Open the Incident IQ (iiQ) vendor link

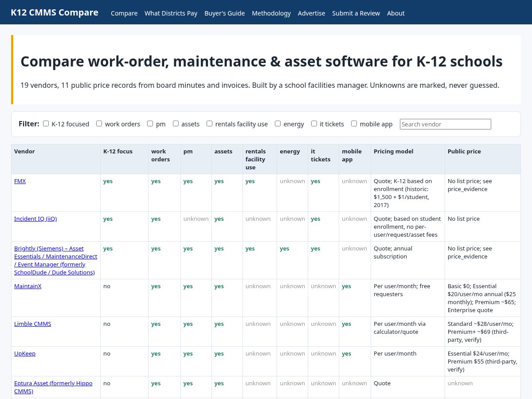click(35, 219)
